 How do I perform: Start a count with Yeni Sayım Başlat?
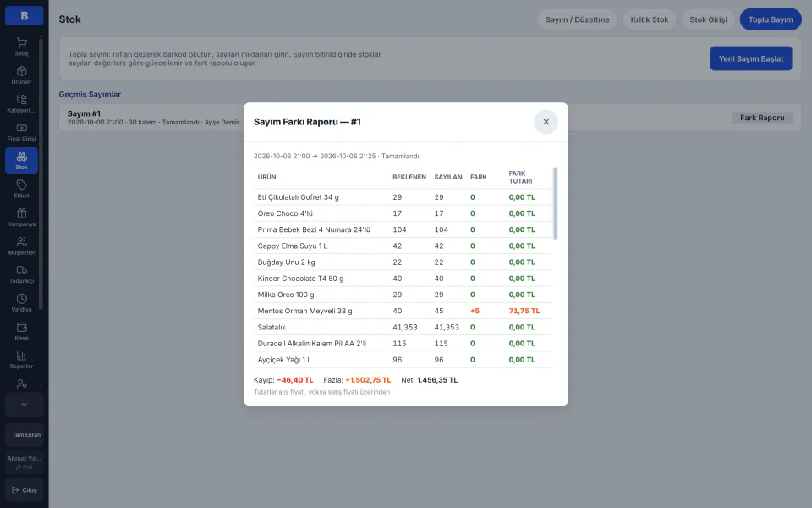pyautogui.click(x=751, y=58)
